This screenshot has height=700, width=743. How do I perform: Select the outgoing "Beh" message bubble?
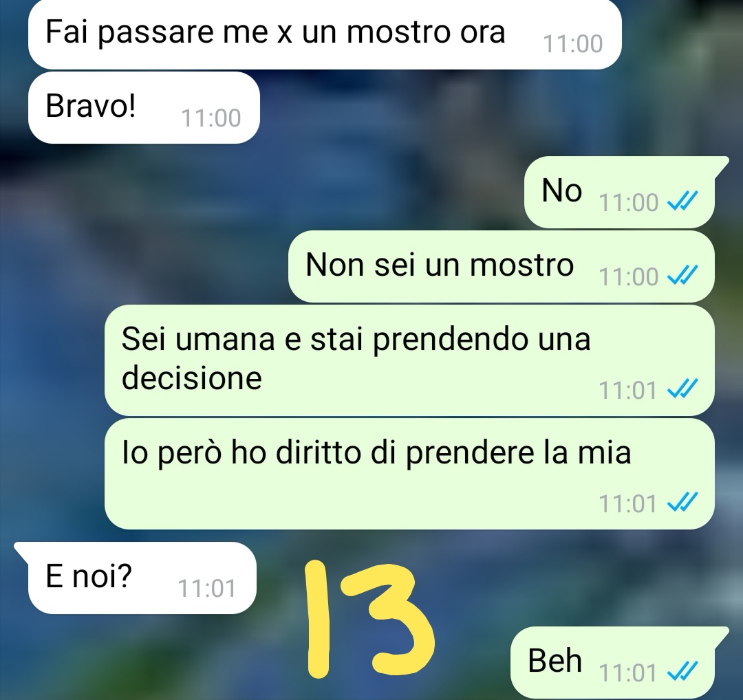click(619, 663)
